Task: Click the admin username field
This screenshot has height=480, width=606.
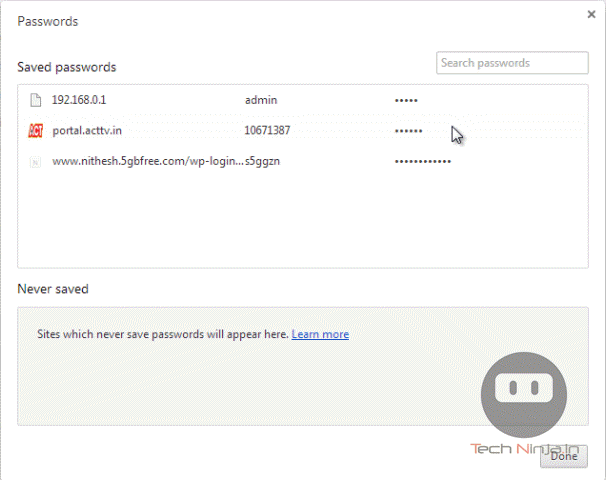Action: tap(261, 100)
